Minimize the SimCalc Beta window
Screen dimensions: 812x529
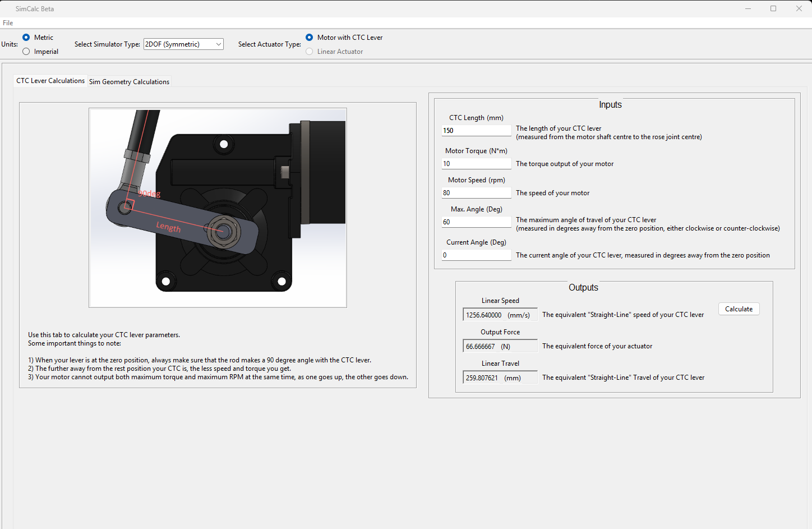pos(748,8)
